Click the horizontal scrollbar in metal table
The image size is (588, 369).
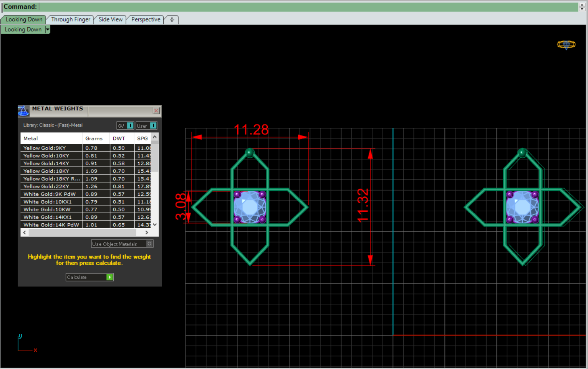point(82,232)
